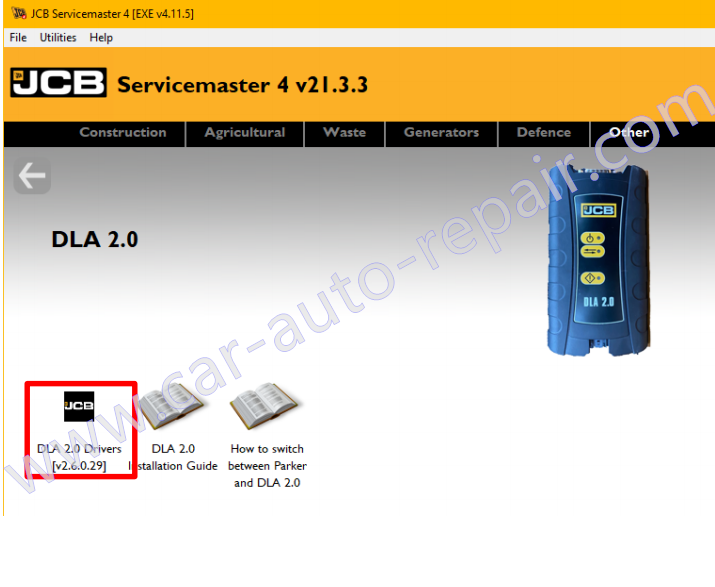Screen dimensions: 715x587
Task: Click the 'DLA 2.0 Drivers [v2.6.0.29]' label
Action: pos(79,457)
